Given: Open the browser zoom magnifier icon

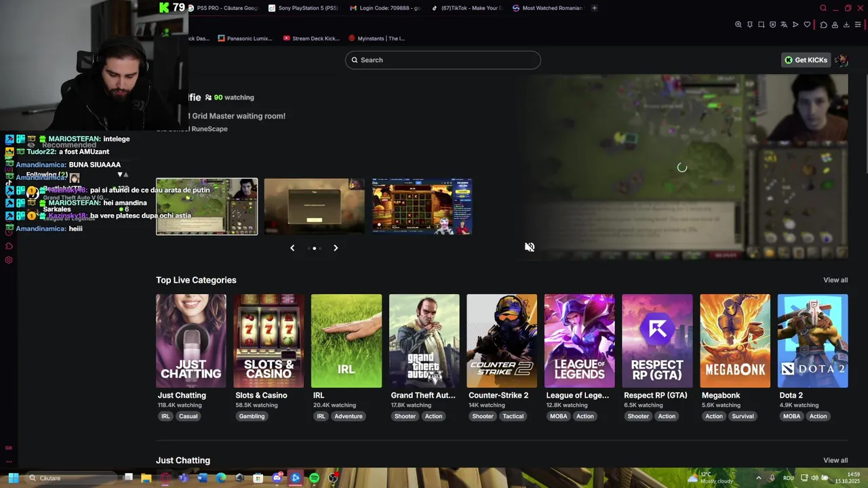Looking at the screenshot, I should click(738, 24).
